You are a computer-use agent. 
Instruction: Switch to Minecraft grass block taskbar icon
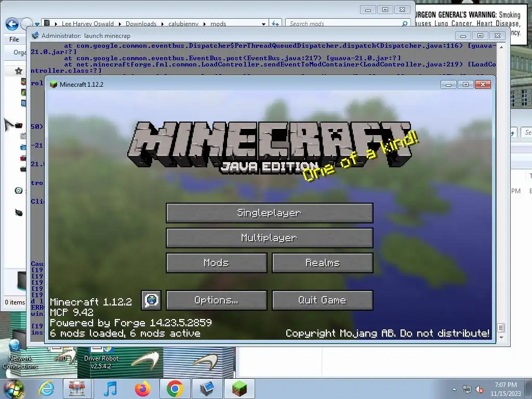click(x=239, y=389)
